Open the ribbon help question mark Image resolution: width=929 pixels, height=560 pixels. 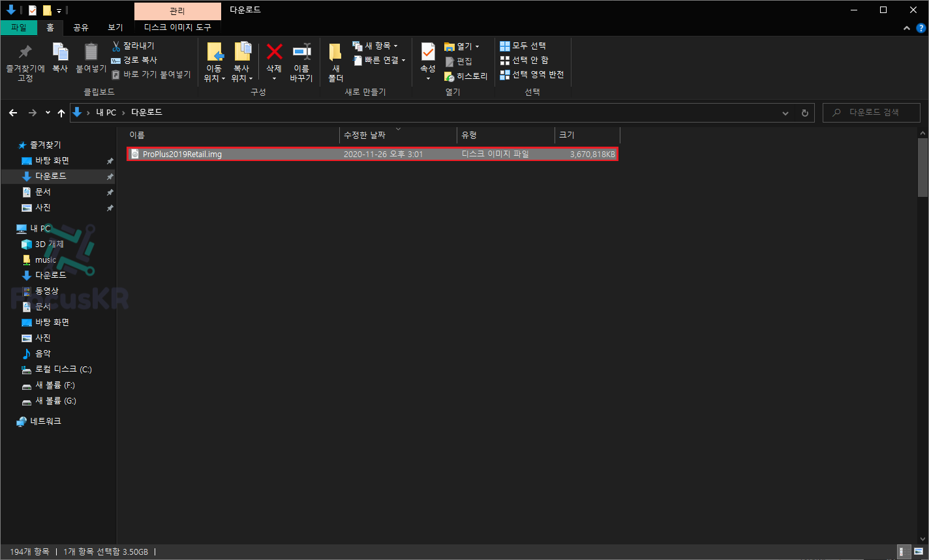tap(921, 28)
